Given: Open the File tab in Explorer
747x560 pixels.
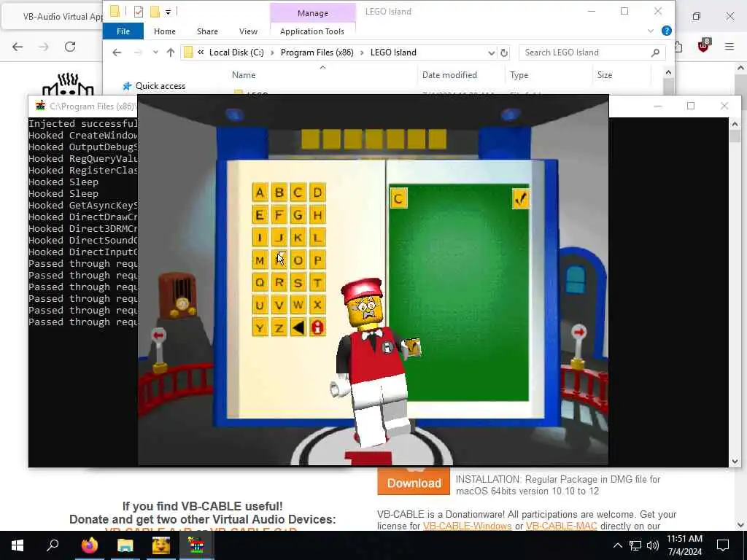Looking at the screenshot, I should point(123,31).
